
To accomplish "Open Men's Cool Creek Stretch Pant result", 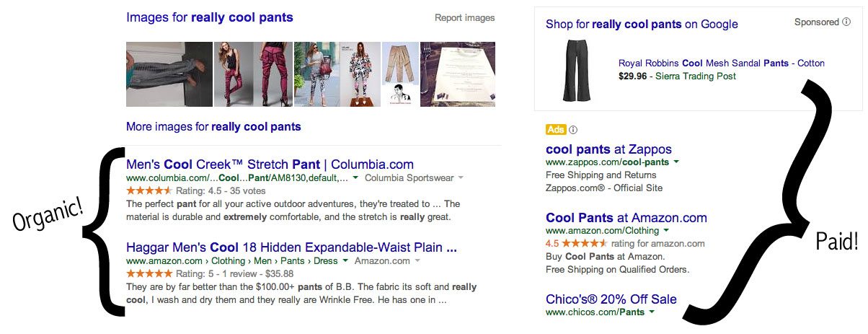I will tap(270, 164).
